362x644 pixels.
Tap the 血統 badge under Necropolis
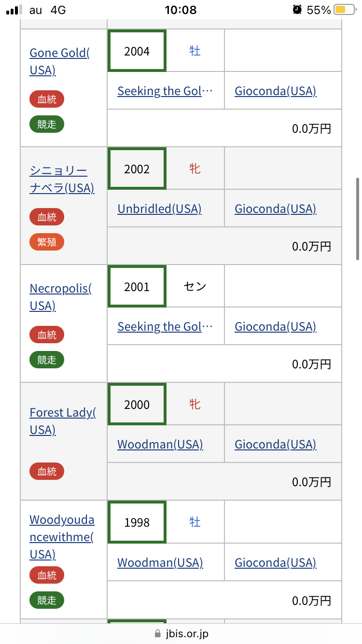47,335
